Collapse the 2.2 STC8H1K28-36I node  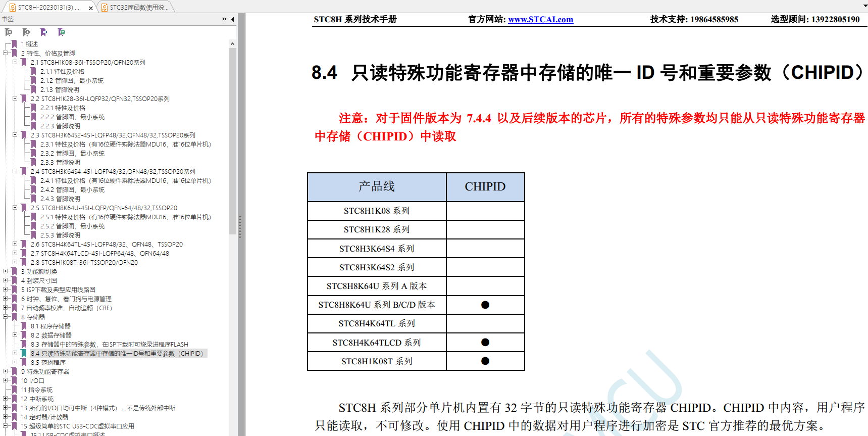tap(15, 99)
